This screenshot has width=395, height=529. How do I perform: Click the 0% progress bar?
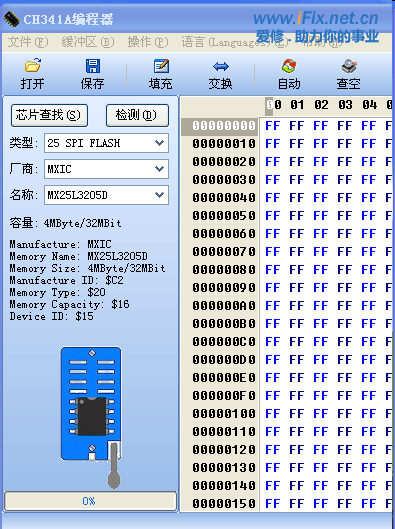(90, 501)
